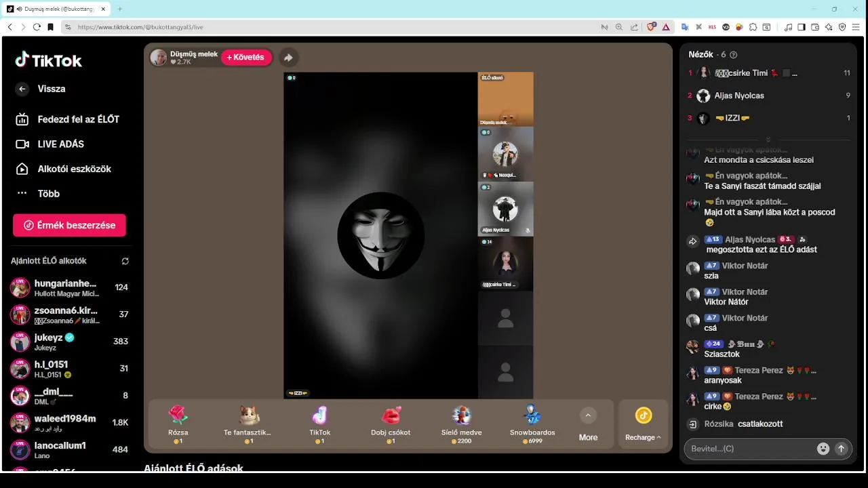
Task: Open viewer IZZI in ranking
Action: click(x=768, y=118)
